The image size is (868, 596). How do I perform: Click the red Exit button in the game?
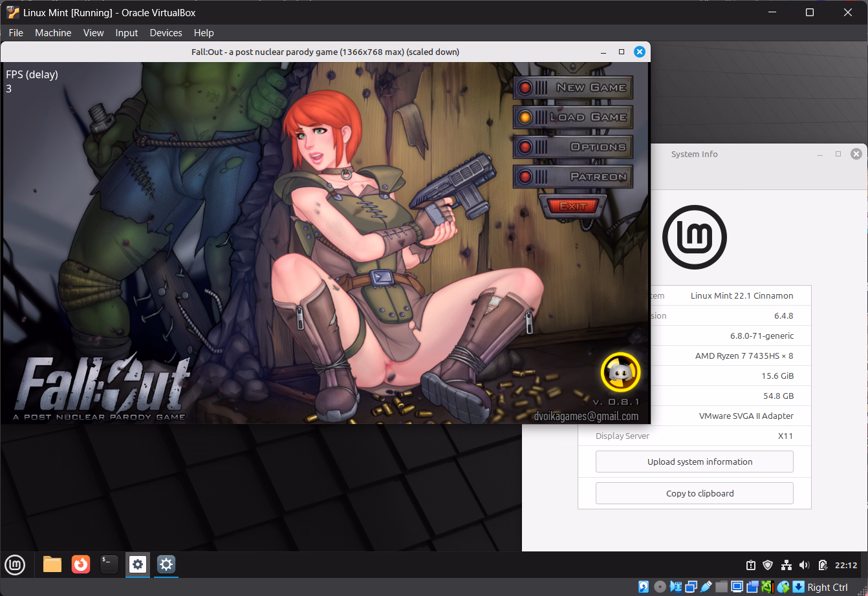pyautogui.click(x=572, y=206)
